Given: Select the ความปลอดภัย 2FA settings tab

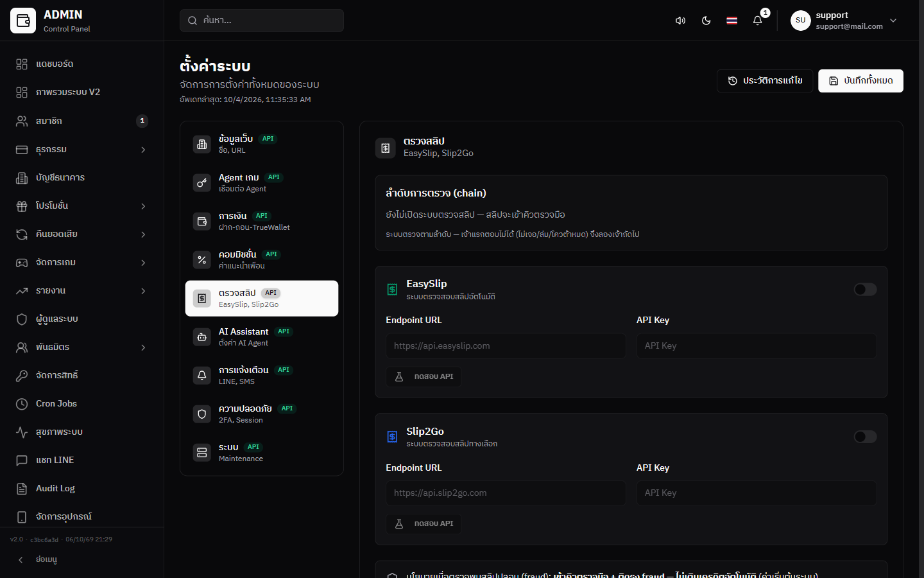Looking at the screenshot, I should point(262,414).
